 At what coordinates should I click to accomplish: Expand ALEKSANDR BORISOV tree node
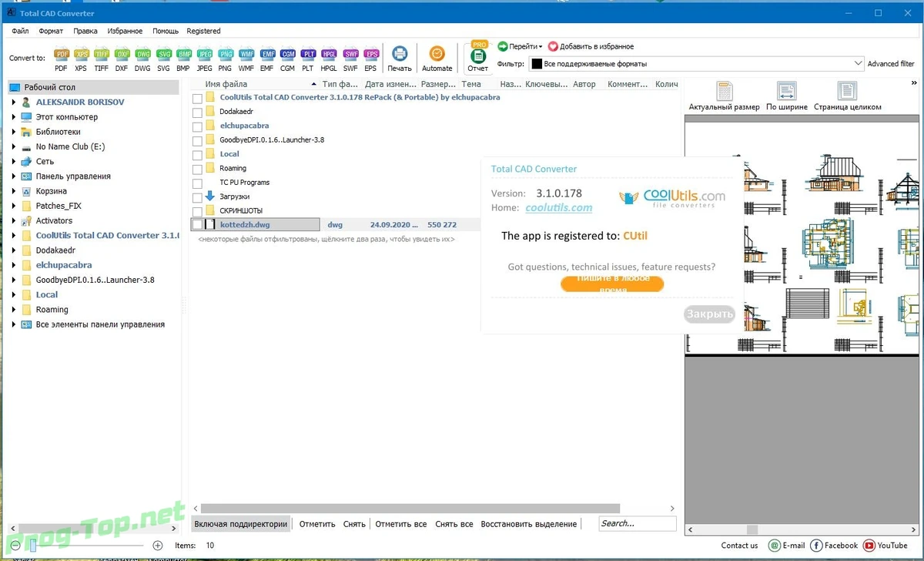click(14, 102)
